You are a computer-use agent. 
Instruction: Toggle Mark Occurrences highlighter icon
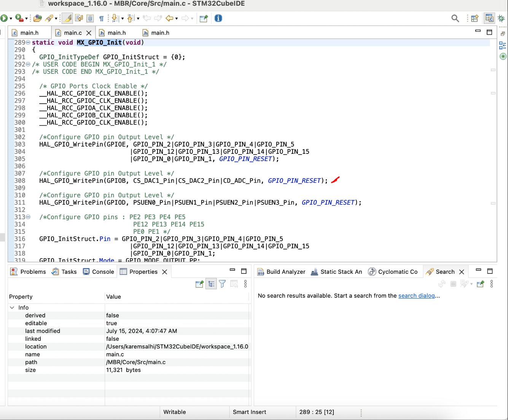(x=67, y=18)
